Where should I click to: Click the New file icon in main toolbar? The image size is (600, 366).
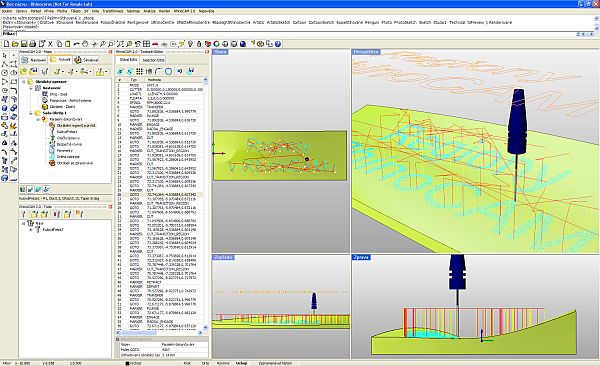(x=7, y=44)
